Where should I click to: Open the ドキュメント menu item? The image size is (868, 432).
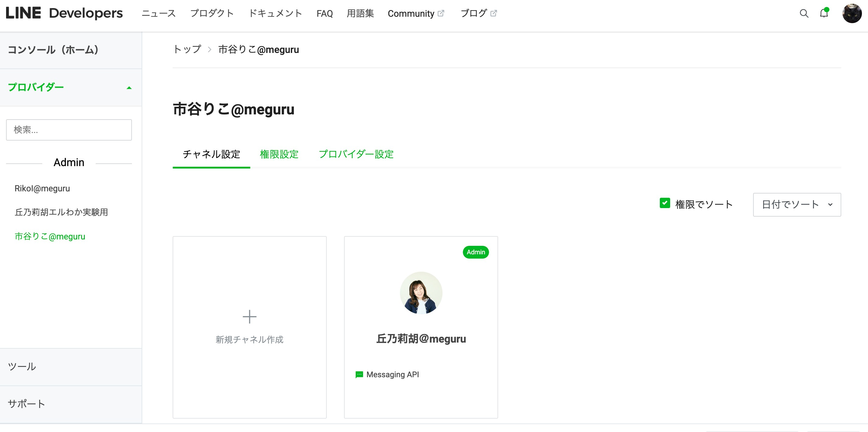(275, 13)
